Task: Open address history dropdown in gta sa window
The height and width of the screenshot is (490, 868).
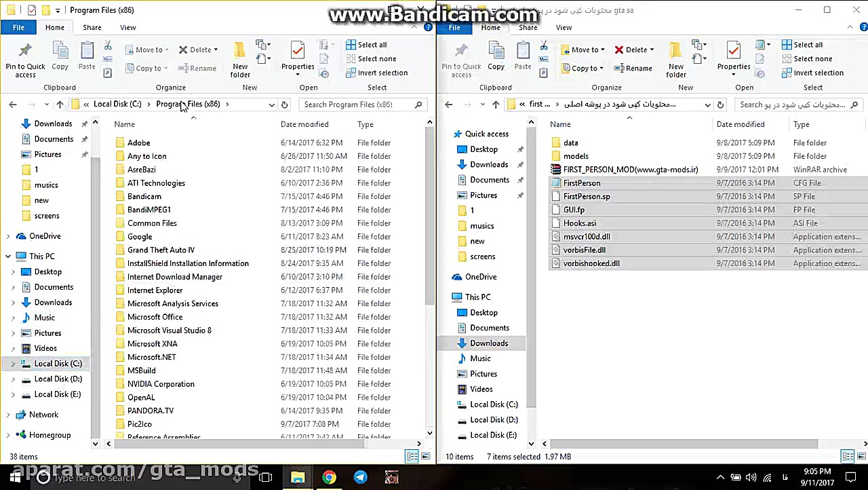Action: coord(707,105)
